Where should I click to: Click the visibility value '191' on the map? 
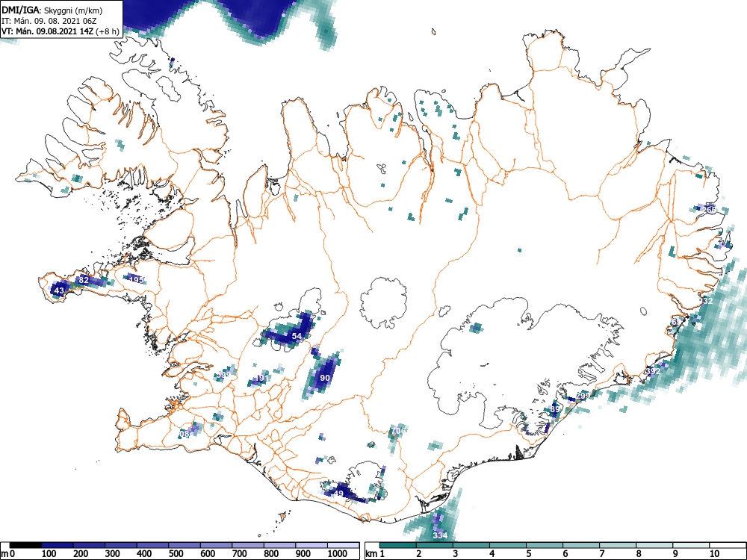(x=262, y=378)
